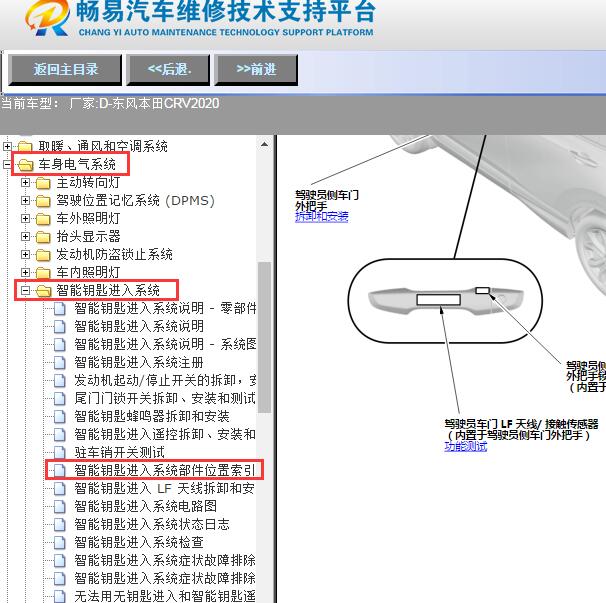Click the 车内照明灯 folder icon
Viewport: 606px width, 603px height.
pos(43,273)
